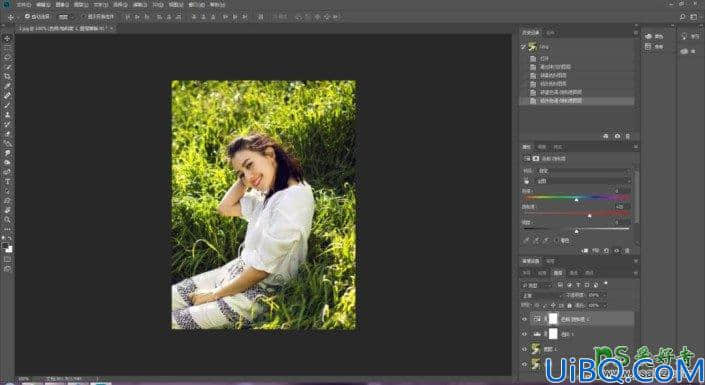Viewport: 705px width, 385px height.
Task: Select the Crop tool
Action: point(7,76)
